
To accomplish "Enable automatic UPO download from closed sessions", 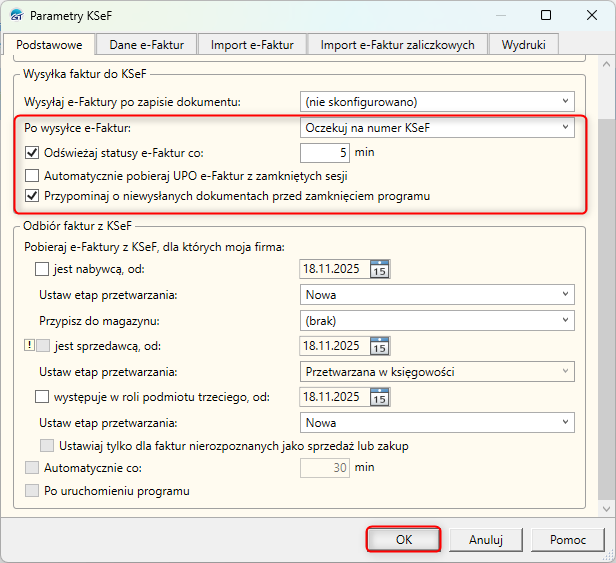I will [32, 175].
